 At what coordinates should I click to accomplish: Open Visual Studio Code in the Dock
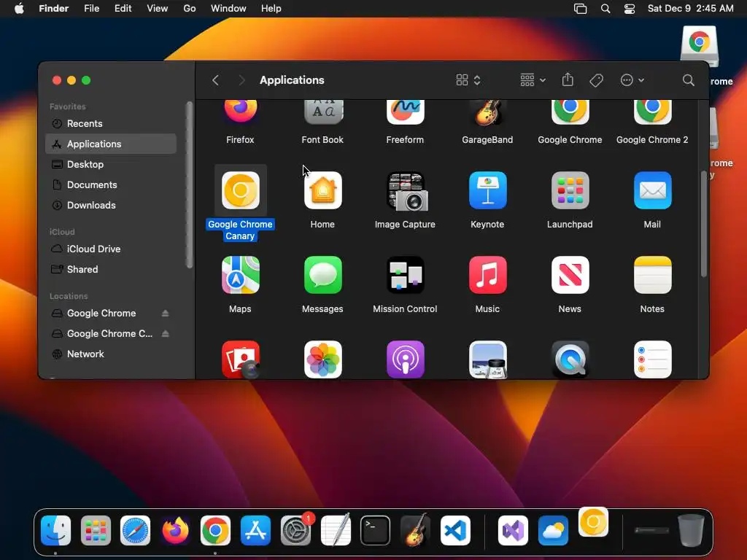click(455, 530)
